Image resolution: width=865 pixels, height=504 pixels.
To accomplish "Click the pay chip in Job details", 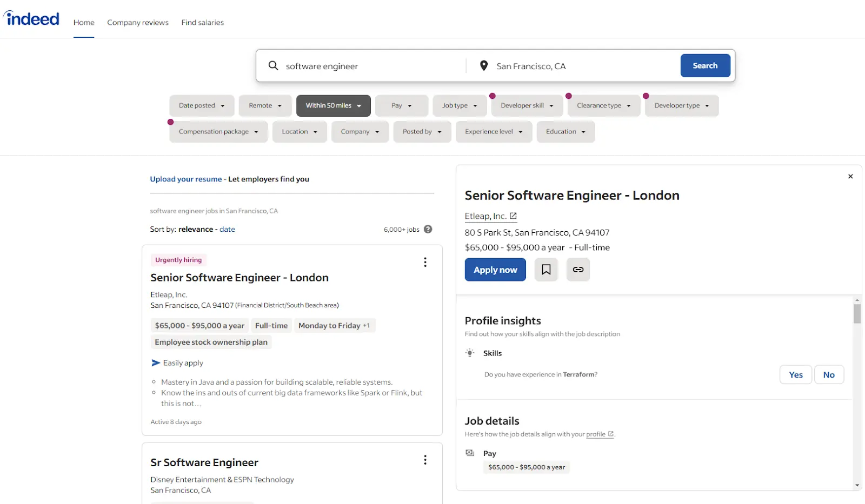I will [x=527, y=467].
